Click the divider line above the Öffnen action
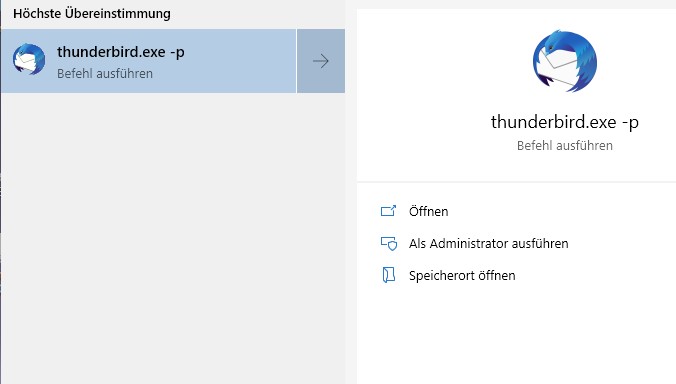Viewport: 676px width, 384px height. 516,182
